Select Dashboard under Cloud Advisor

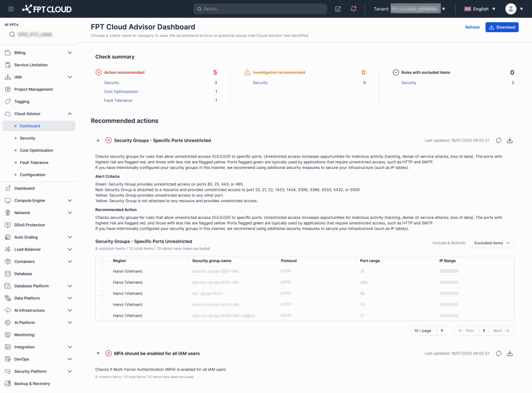point(38,126)
